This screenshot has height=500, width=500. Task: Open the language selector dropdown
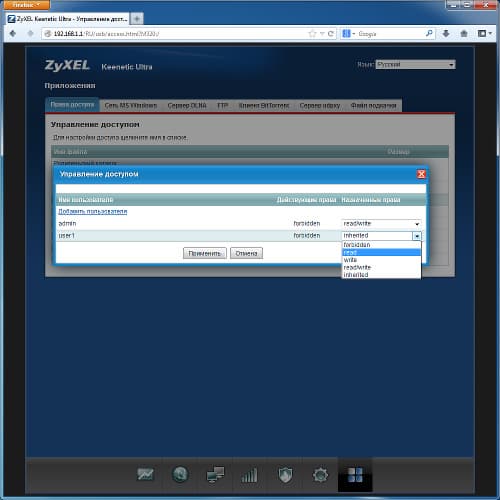point(415,64)
